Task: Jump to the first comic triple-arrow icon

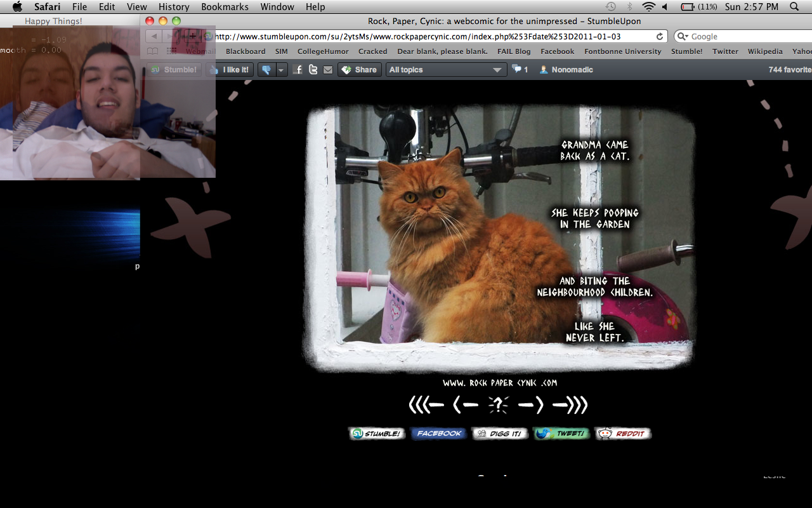Action: (426, 404)
